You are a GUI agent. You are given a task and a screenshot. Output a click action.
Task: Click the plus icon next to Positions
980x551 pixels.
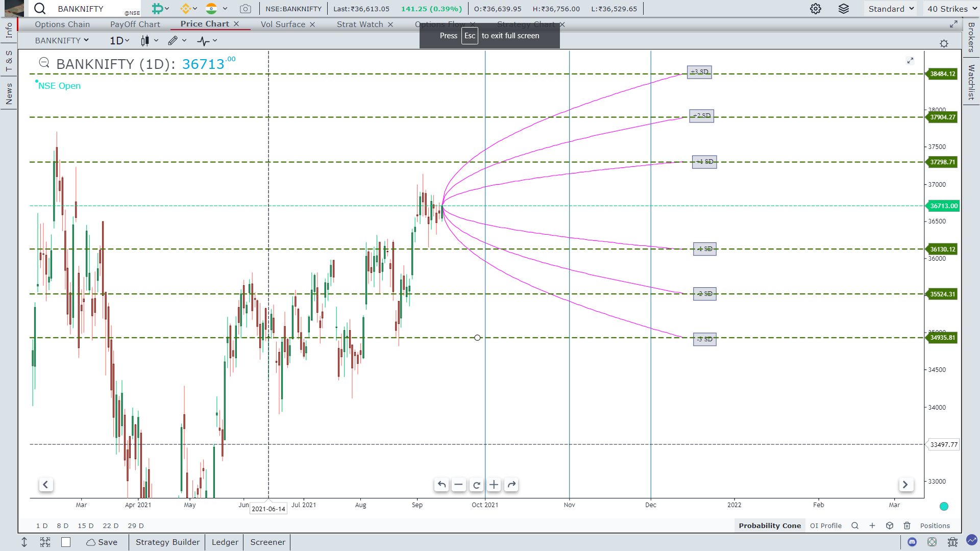pyautogui.click(x=872, y=526)
